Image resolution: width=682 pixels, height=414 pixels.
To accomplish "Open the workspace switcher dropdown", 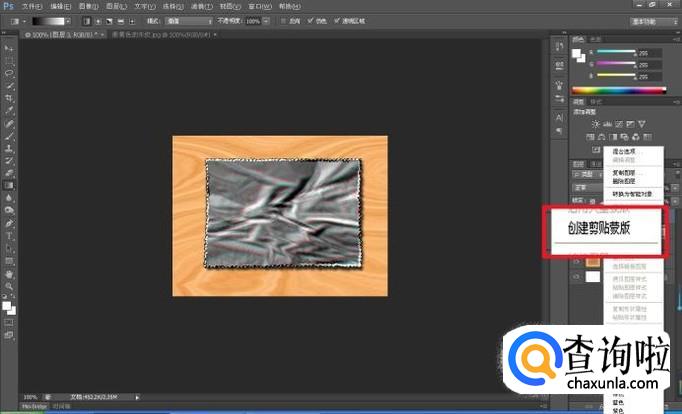I will (651, 20).
